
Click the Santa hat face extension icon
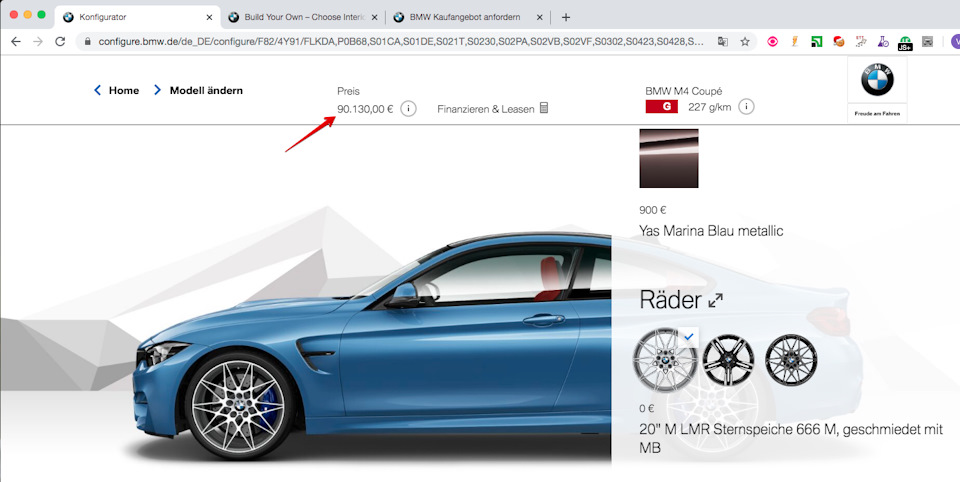click(839, 42)
